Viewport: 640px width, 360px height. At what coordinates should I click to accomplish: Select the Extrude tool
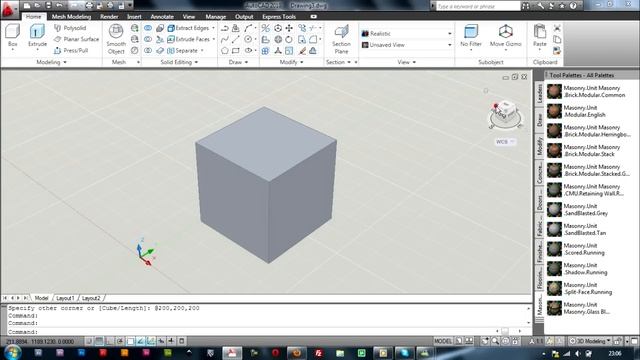coord(37,36)
